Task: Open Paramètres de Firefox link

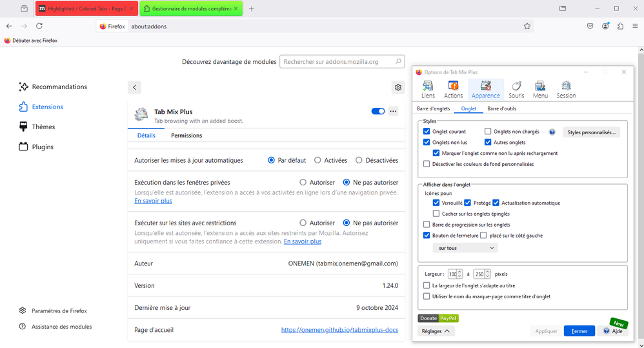Action: (53, 311)
